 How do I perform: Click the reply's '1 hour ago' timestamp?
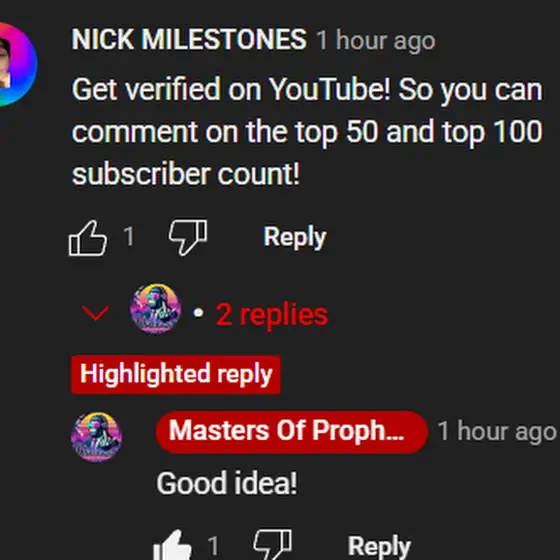pos(497,431)
